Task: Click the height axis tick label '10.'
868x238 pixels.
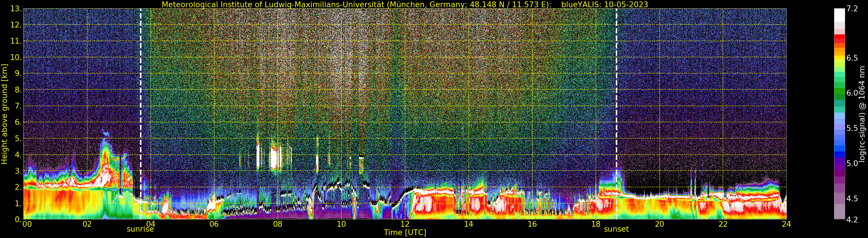Action: click(16, 57)
